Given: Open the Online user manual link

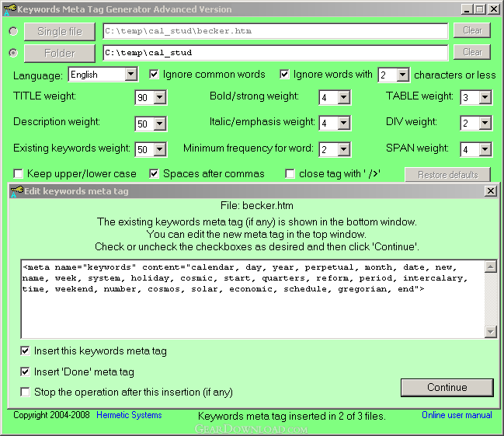Looking at the screenshot, I should (457, 415).
